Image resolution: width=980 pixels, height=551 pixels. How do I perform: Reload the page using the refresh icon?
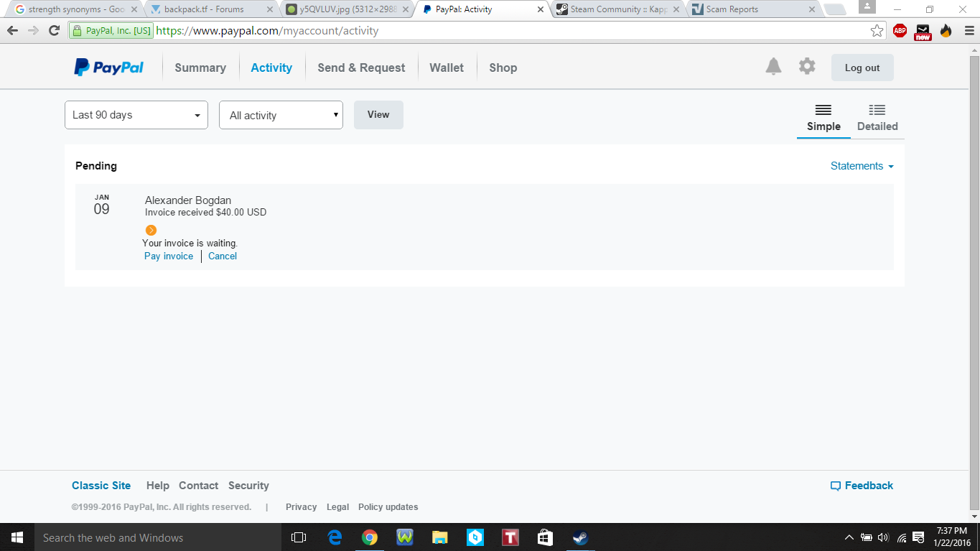(54, 31)
